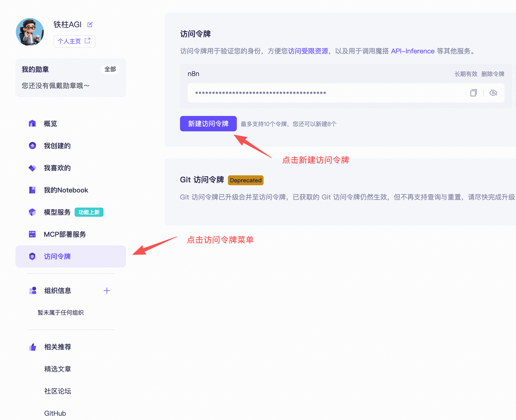Image resolution: width=516 pixels, height=420 pixels.
Task: Click the user avatar picture
Action: (x=30, y=32)
